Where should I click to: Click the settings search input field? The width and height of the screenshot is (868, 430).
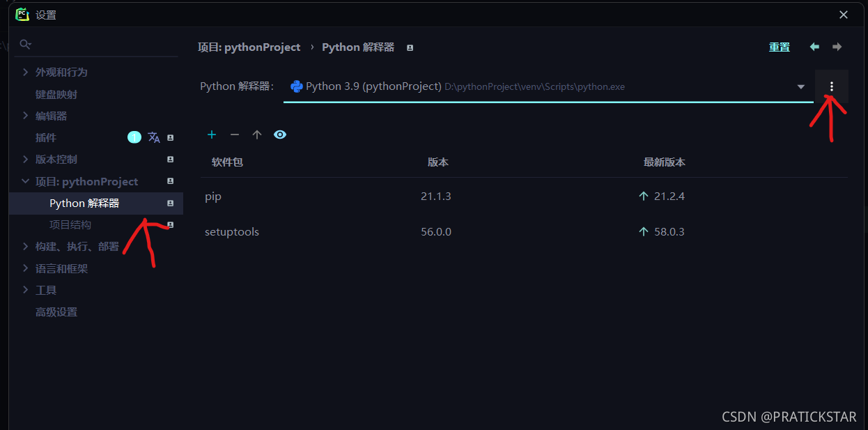98,44
